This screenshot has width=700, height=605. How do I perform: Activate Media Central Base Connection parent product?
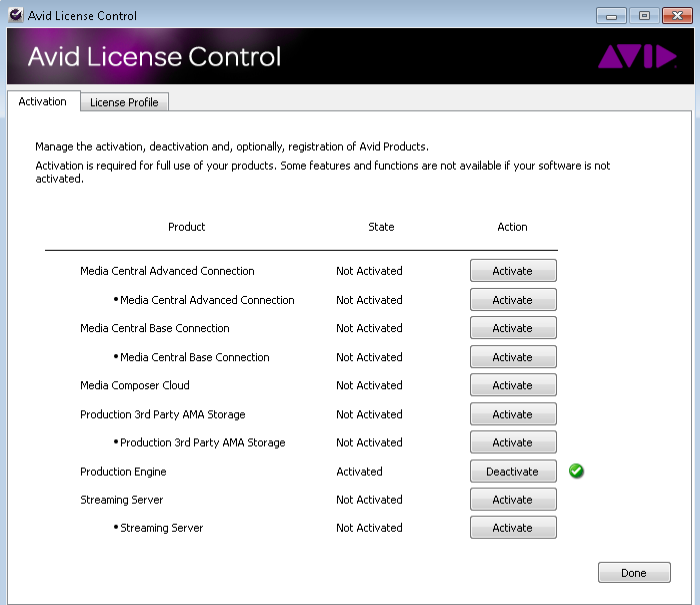[512, 328]
